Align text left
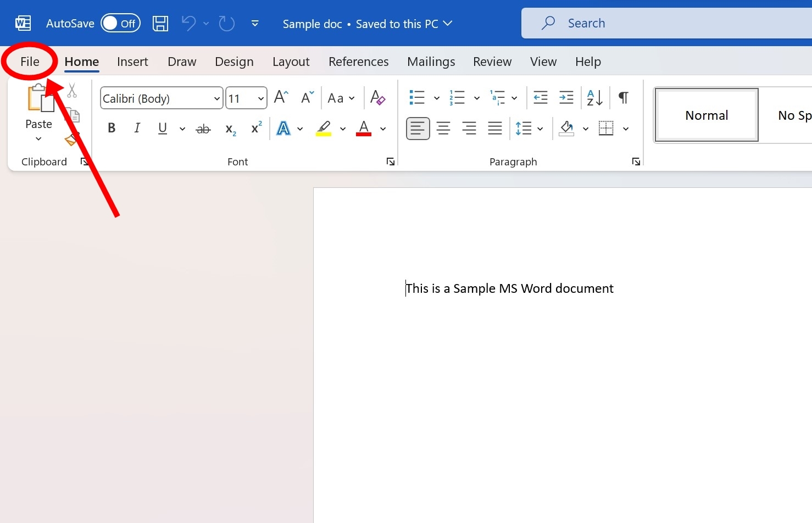This screenshot has width=812, height=523. coord(418,129)
